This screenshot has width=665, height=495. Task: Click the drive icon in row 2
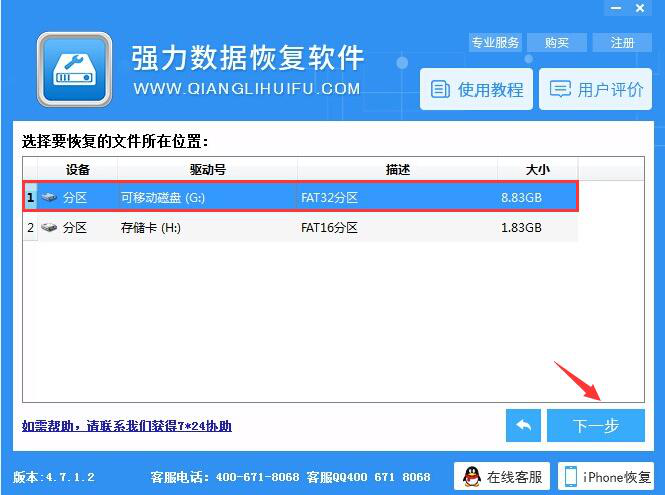49,227
